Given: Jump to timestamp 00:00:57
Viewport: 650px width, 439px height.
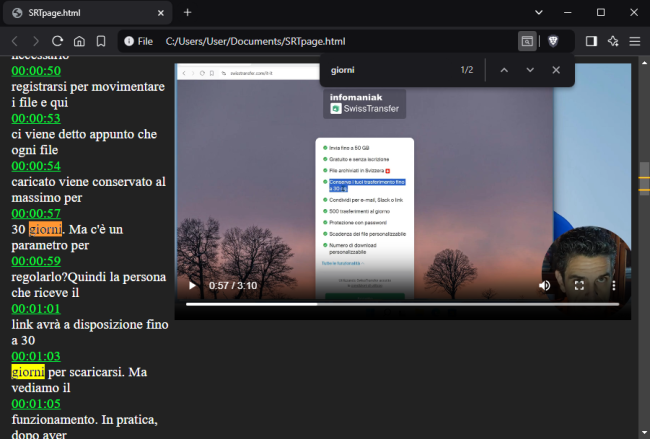Looking at the screenshot, I should click(x=36, y=214).
